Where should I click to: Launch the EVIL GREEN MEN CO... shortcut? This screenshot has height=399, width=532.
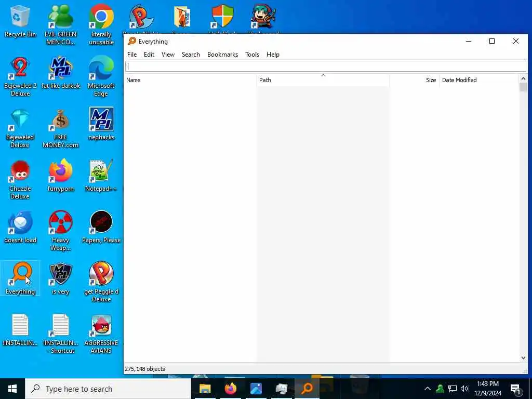pos(60,24)
